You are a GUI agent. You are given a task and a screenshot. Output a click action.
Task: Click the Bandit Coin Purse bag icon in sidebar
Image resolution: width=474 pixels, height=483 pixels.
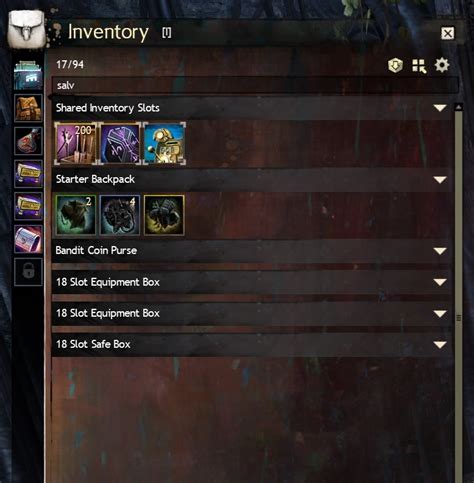[x=28, y=141]
